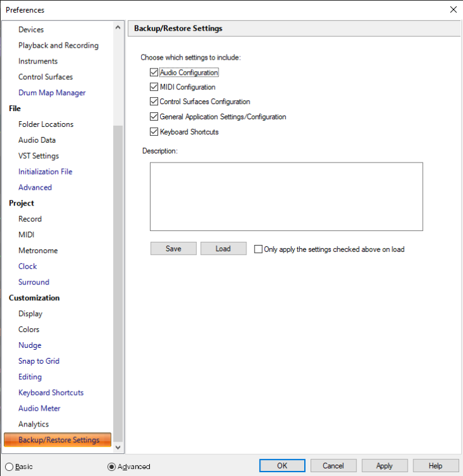
Task: Click the Customization section heading
Action: 34,298
